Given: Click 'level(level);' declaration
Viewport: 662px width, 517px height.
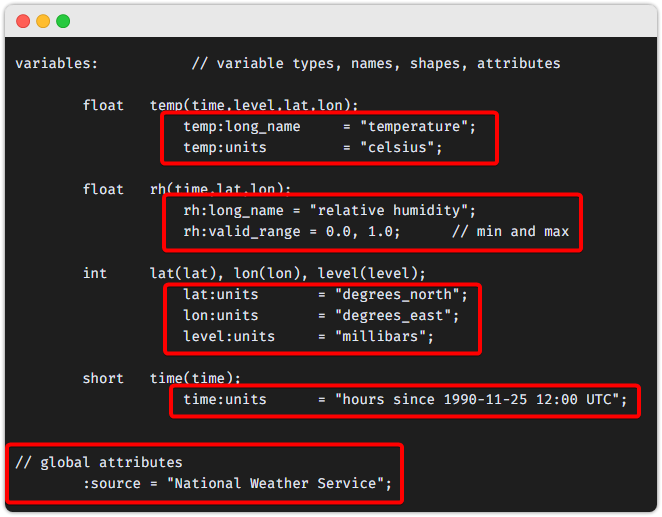Looking at the screenshot, I should [371, 273].
